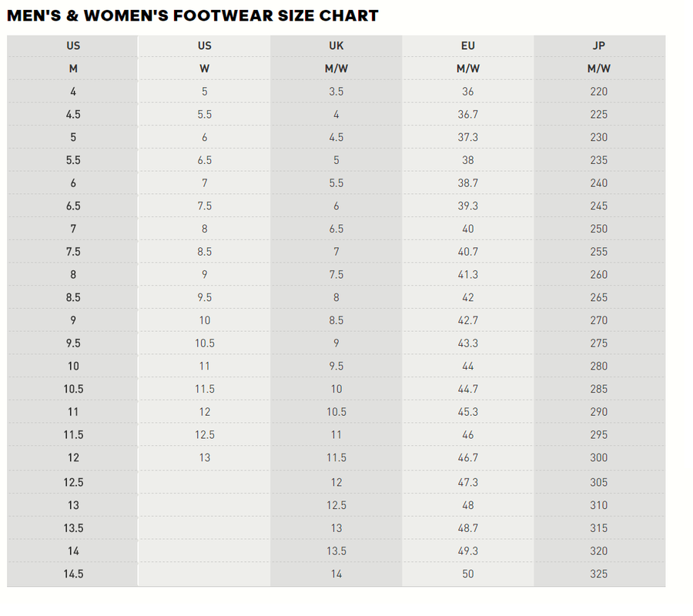
Task: Click EU size 48.7 cell
Action: (x=468, y=528)
